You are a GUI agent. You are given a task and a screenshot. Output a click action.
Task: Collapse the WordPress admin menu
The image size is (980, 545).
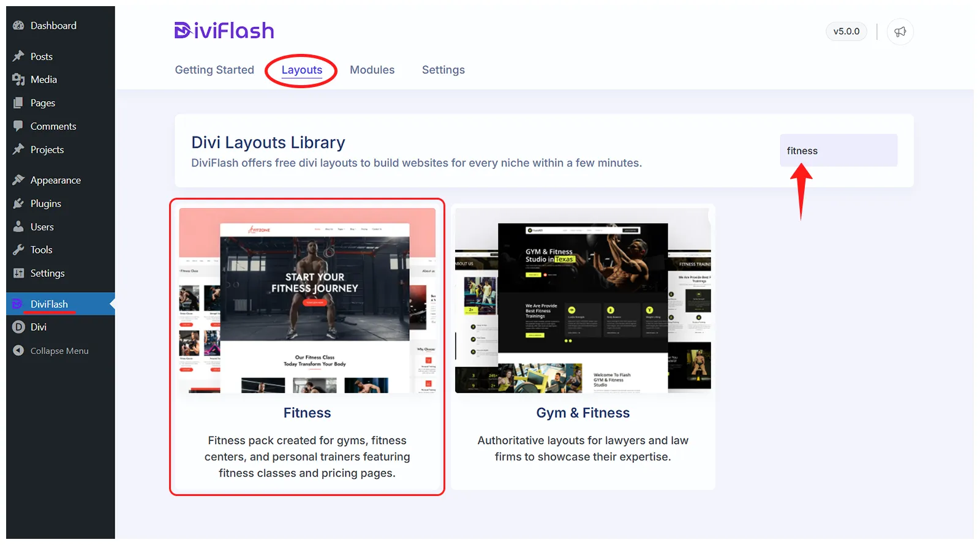coord(59,351)
